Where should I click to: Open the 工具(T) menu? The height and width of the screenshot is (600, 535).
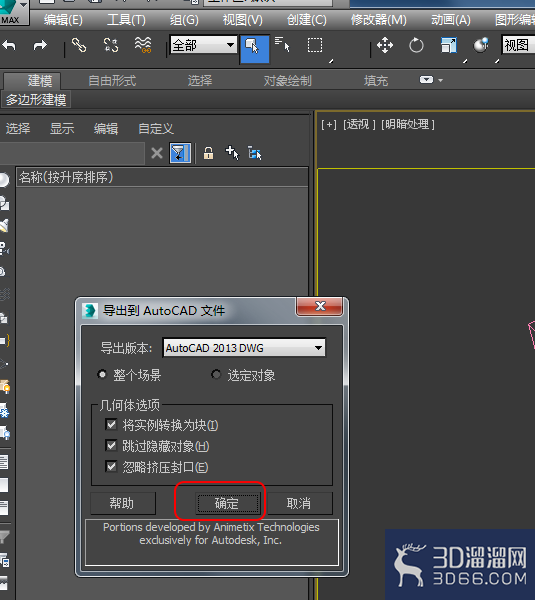[126, 20]
